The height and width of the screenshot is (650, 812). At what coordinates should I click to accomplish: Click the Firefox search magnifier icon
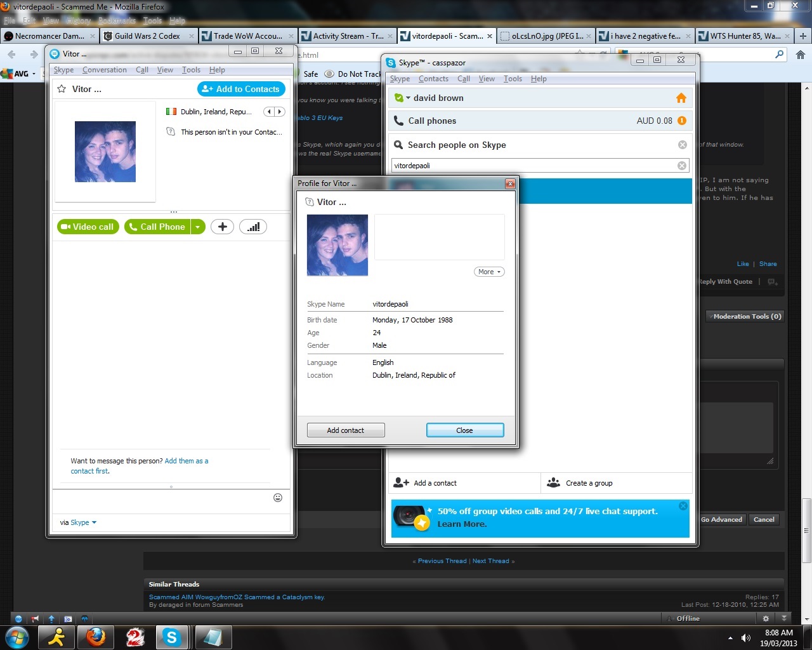[780, 55]
